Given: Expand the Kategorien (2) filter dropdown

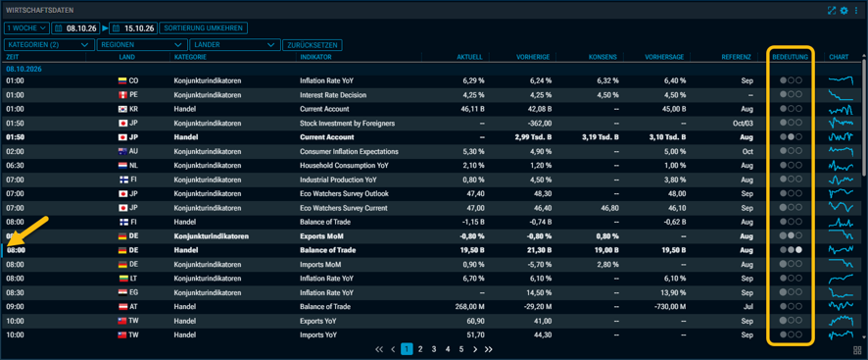Looking at the screenshot, I should [x=49, y=45].
